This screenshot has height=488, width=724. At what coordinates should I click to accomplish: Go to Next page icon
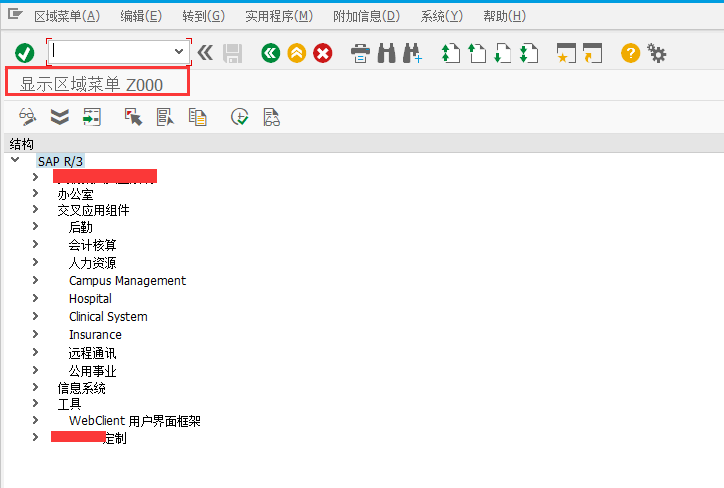point(502,53)
